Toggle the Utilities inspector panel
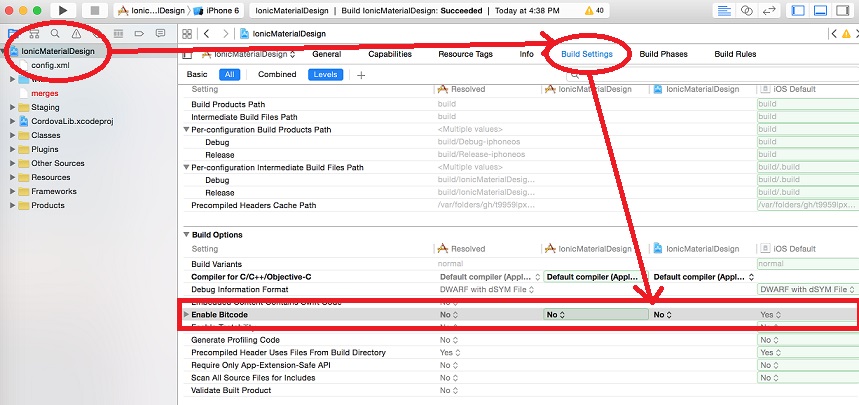Viewport: 859px width, 405px height. pos(841,10)
